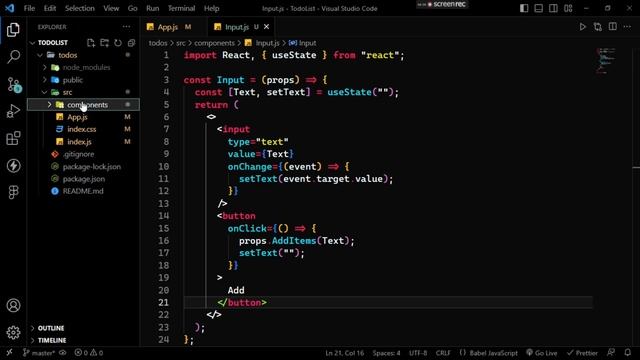Split the editor to the right
The height and width of the screenshot is (360, 640).
coord(613,27)
